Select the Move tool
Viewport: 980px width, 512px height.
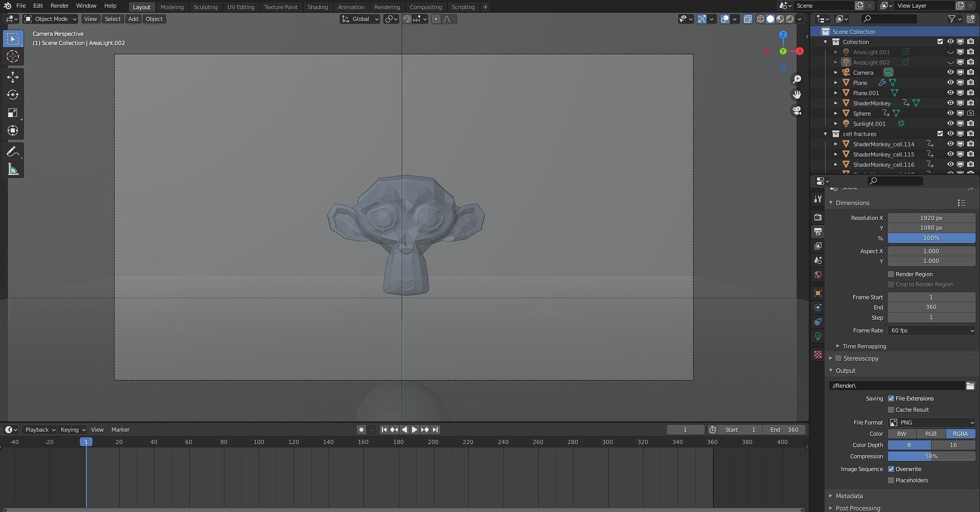(x=13, y=77)
